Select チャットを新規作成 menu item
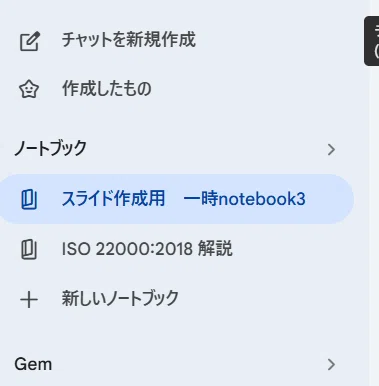Image resolution: width=379 pixels, height=386 pixels. (x=177, y=40)
